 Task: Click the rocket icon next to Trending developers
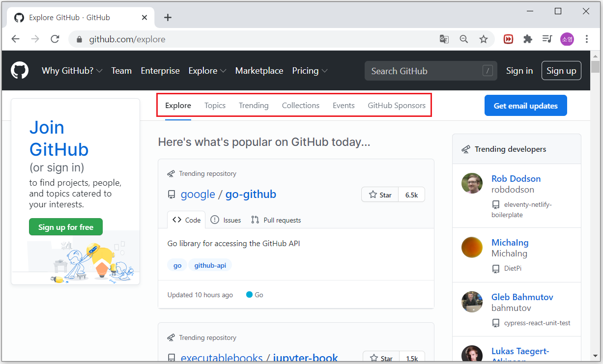(466, 149)
